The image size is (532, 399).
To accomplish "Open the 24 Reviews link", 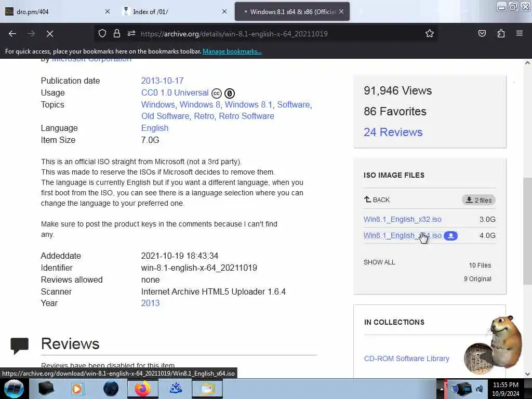I will point(393,132).
